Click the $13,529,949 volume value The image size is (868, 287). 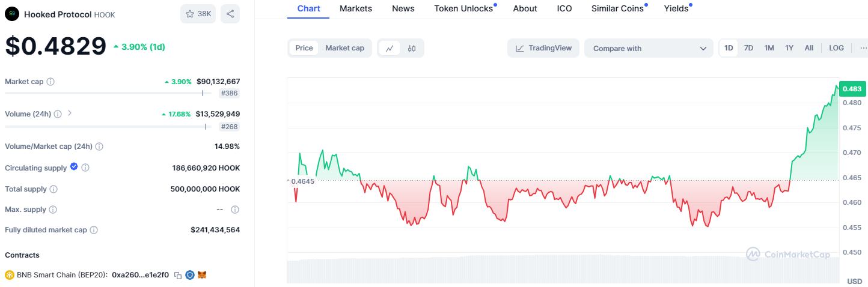[218, 114]
